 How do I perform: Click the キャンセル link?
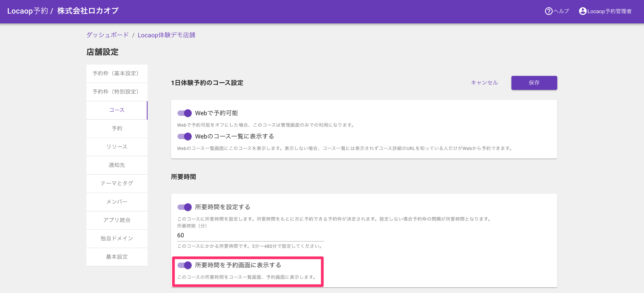[x=484, y=83]
